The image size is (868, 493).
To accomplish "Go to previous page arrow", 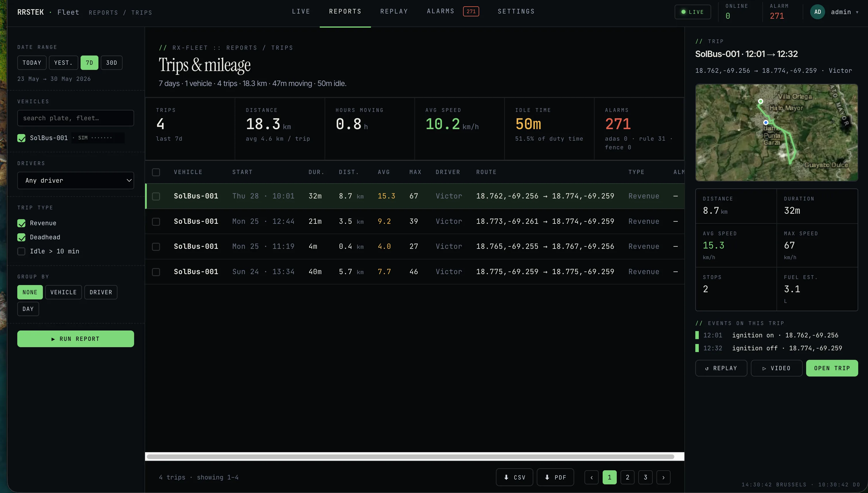I will coord(591,477).
